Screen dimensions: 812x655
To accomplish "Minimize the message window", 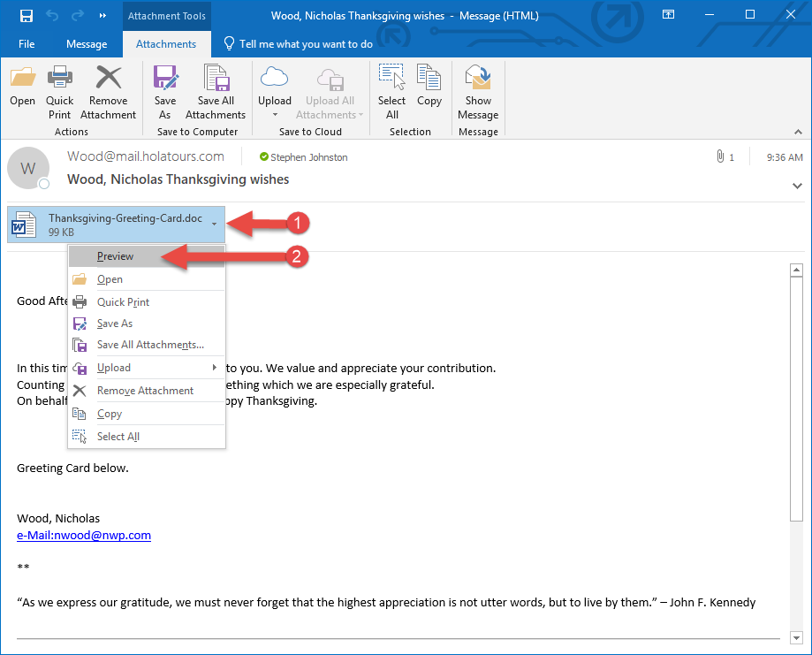I will 710,15.
